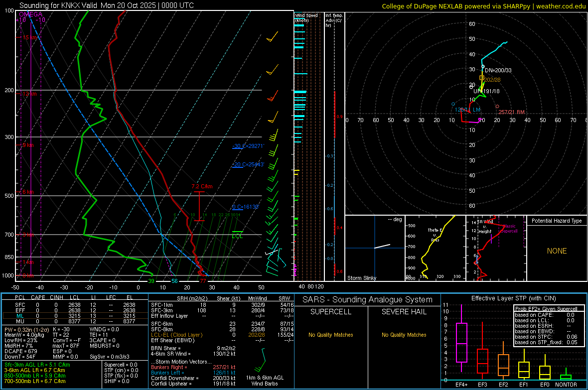Viewport: 588px width, 390px height.
Task: Click No Quality Matches under SEVERE HAIL
Action: 404,335
